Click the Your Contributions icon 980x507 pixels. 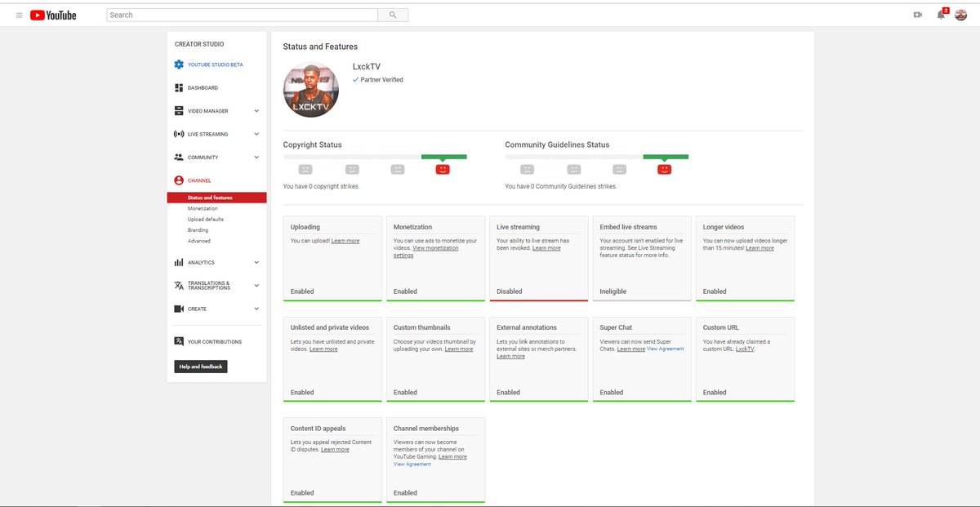tap(179, 342)
